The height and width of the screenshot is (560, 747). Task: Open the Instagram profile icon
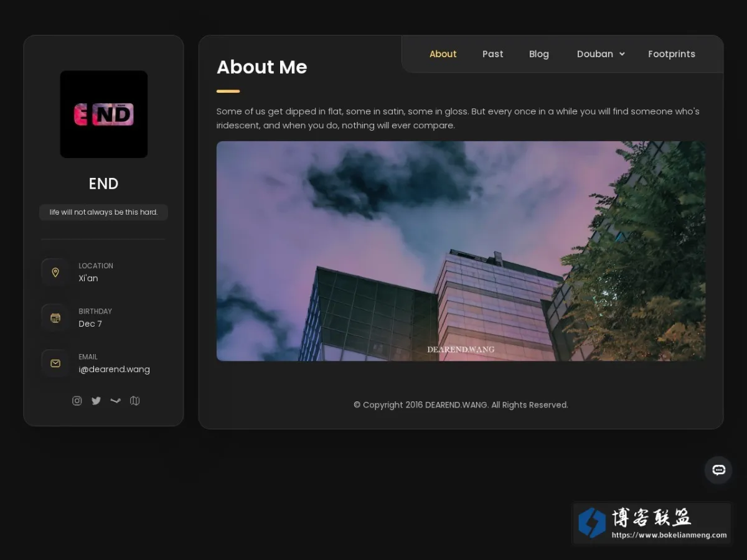[x=77, y=401]
